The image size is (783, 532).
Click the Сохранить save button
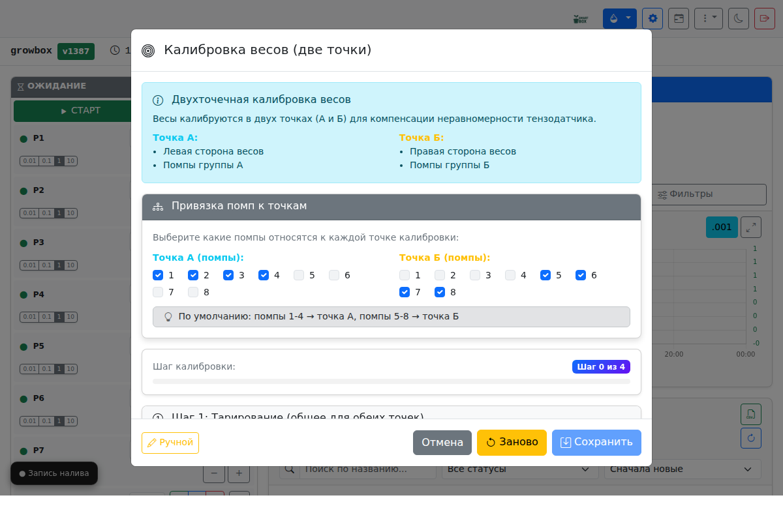point(596,443)
